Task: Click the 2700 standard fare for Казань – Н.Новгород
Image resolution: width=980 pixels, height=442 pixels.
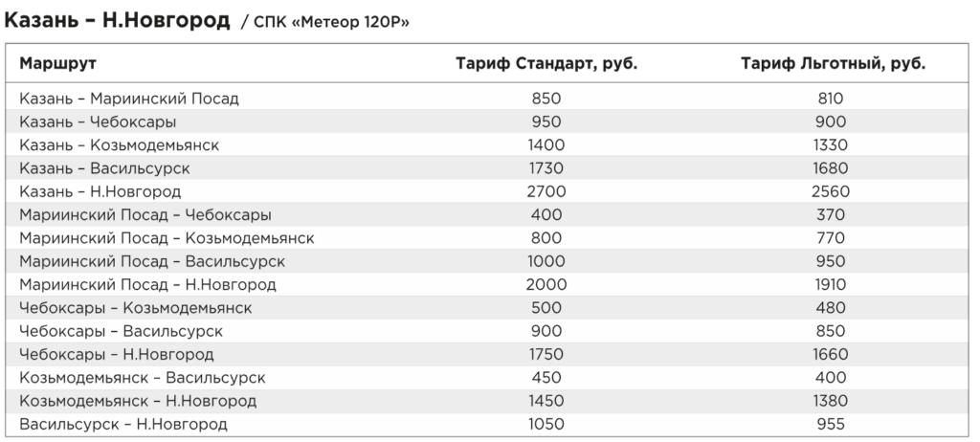Action: 546,191
